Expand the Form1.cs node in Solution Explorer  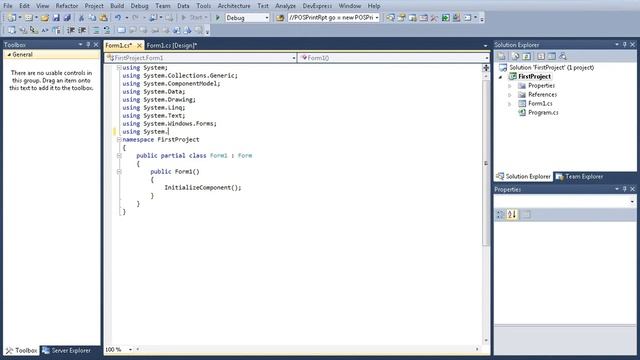tap(510, 104)
